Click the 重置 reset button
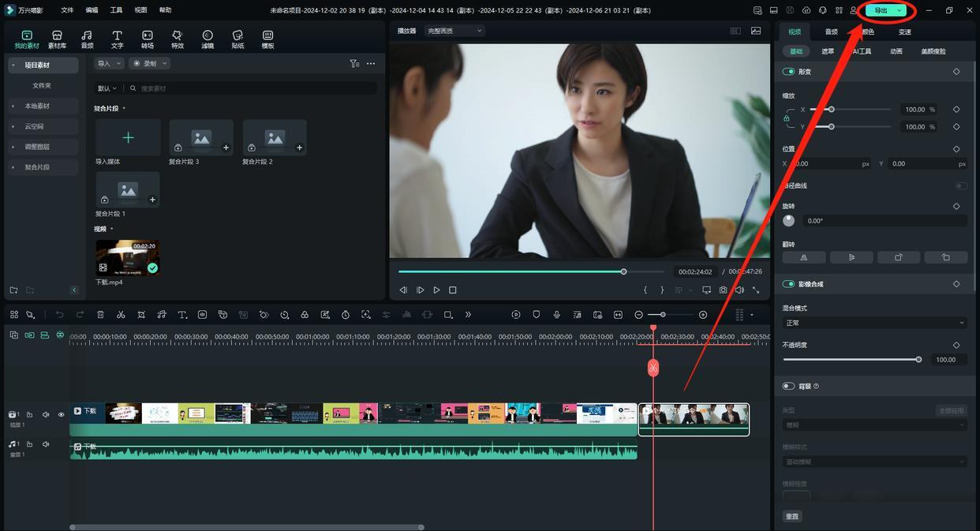The width and height of the screenshot is (980, 531). coord(792,516)
